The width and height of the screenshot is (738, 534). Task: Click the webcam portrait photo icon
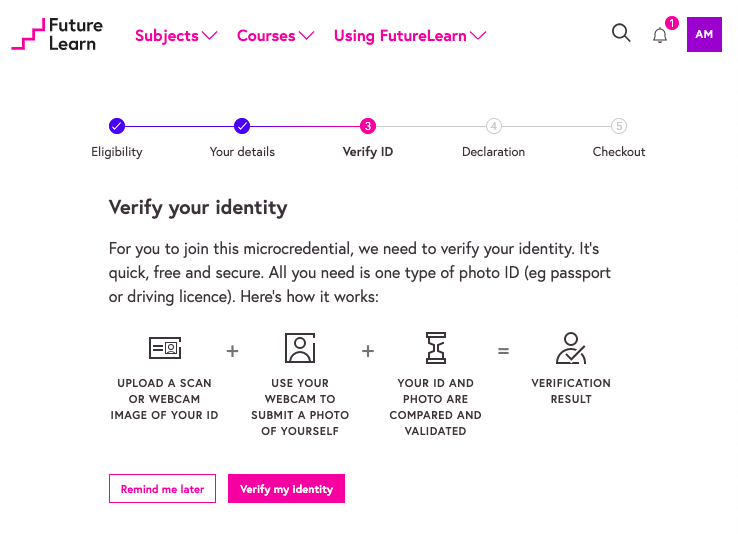coord(300,348)
